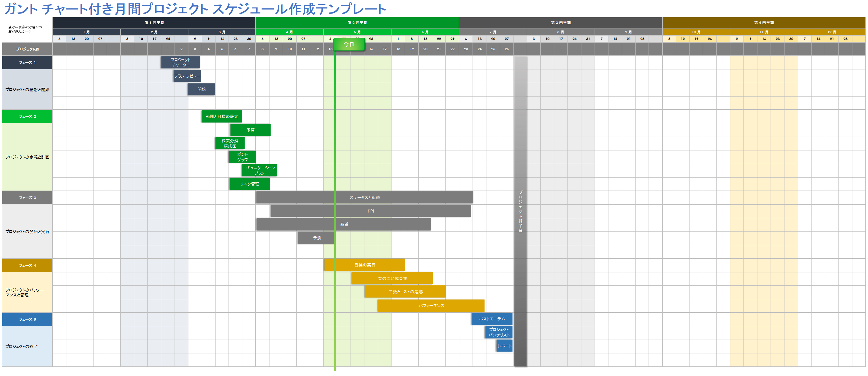Image resolution: width=868 pixels, height=376 pixels.
Task: Click the プロジェクトの終了 label cell
Action: point(27,346)
